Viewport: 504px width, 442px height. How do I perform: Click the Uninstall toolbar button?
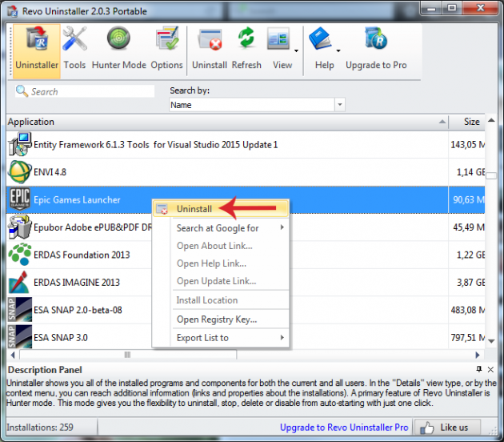click(209, 50)
